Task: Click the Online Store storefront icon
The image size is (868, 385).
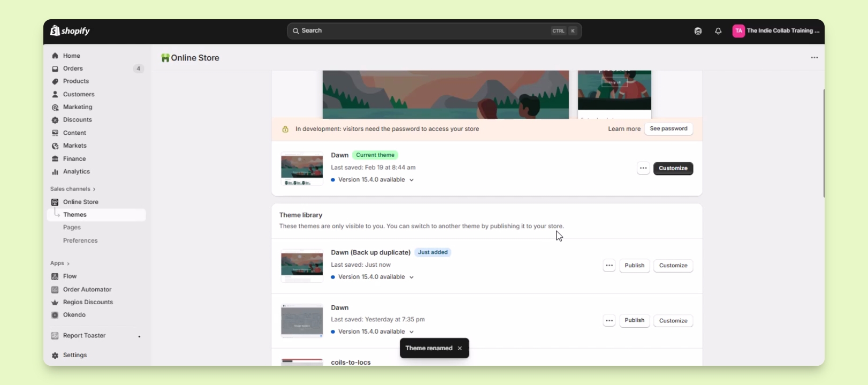Action: point(55,202)
